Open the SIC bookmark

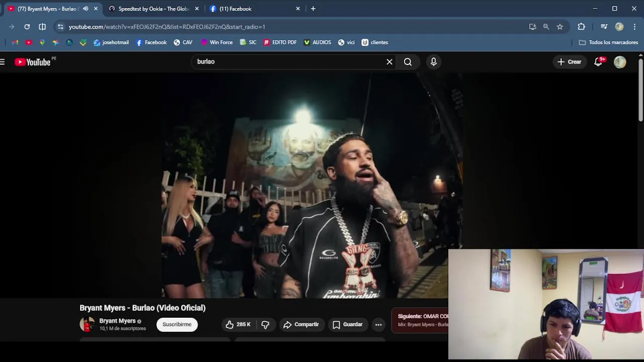(x=248, y=42)
